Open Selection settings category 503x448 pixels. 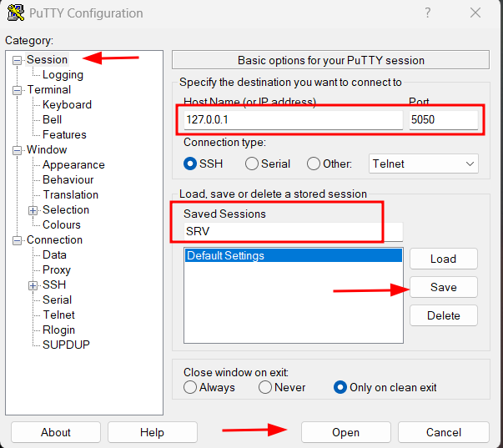click(x=66, y=210)
